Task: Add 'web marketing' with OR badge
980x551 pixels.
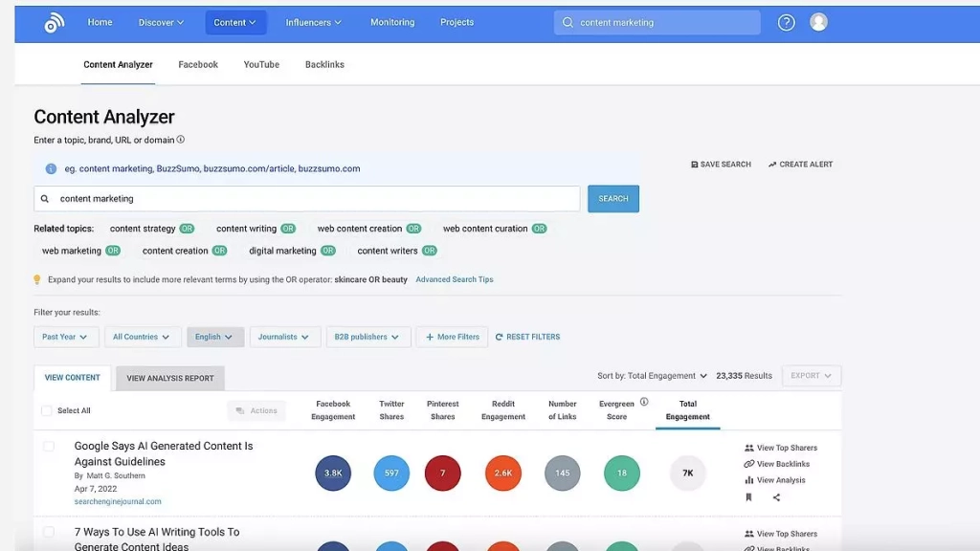Action: pyautogui.click(x=113, y=251)
